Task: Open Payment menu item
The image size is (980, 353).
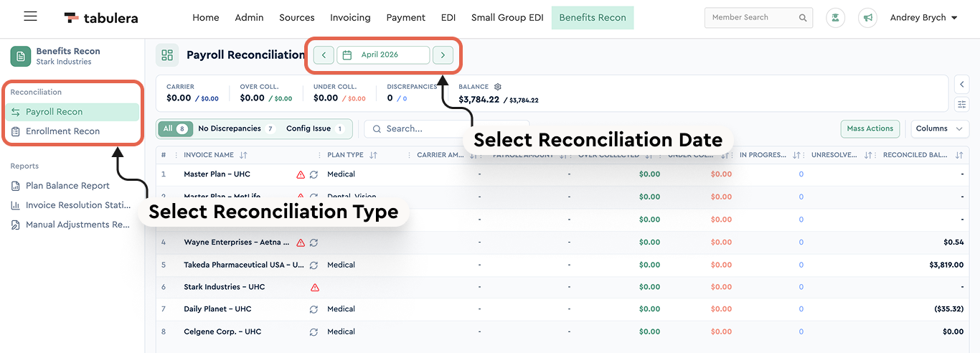Action: pyautogui.click(x=406, y=18)
